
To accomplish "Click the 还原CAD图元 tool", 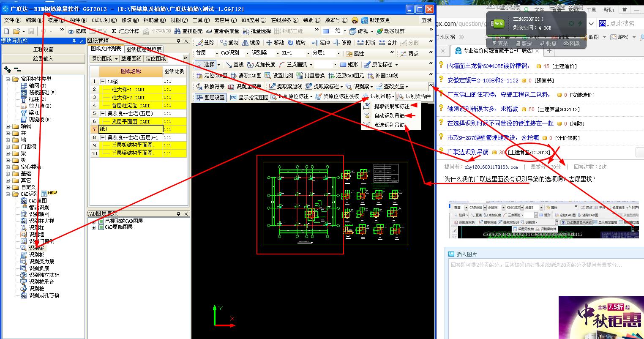I will [346, 76].
